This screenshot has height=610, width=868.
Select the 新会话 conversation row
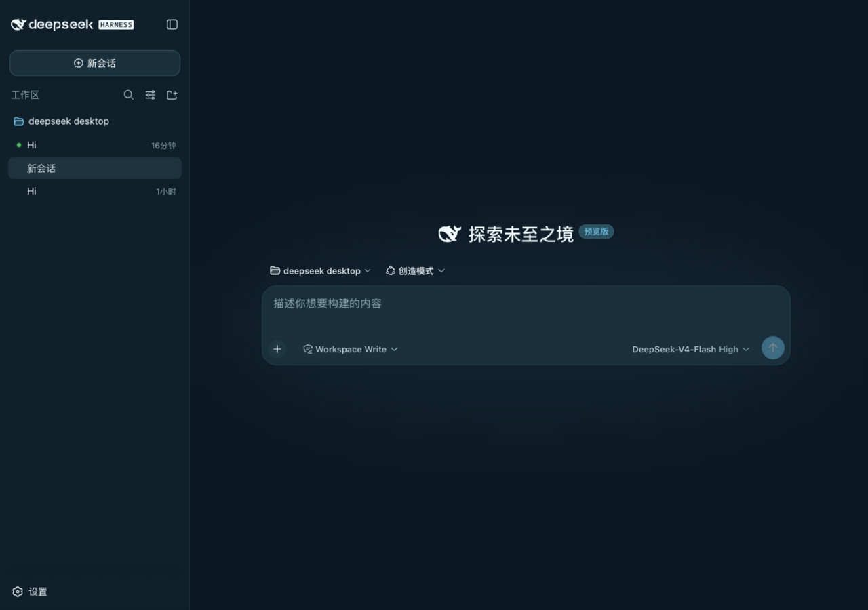coord(95,168)
